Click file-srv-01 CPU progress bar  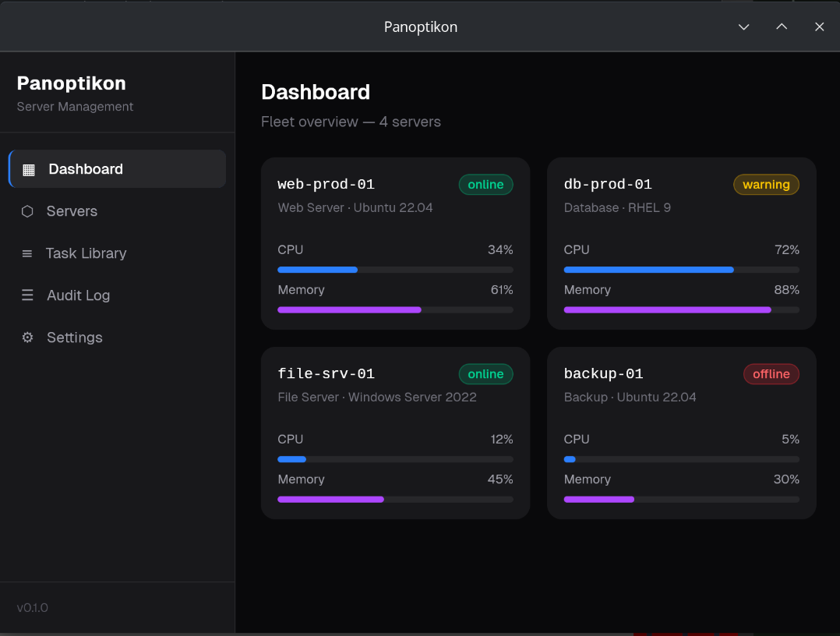(x=395, y=459)
